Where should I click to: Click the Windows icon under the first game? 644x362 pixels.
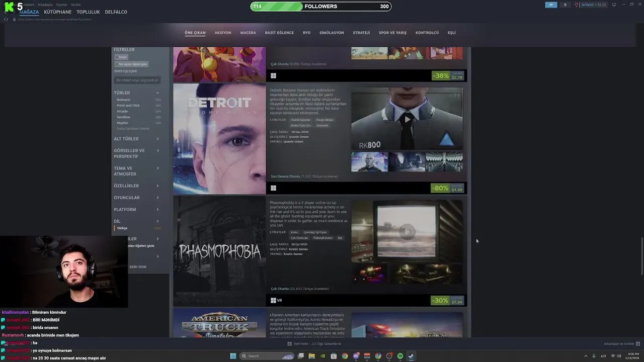(273, 76)
